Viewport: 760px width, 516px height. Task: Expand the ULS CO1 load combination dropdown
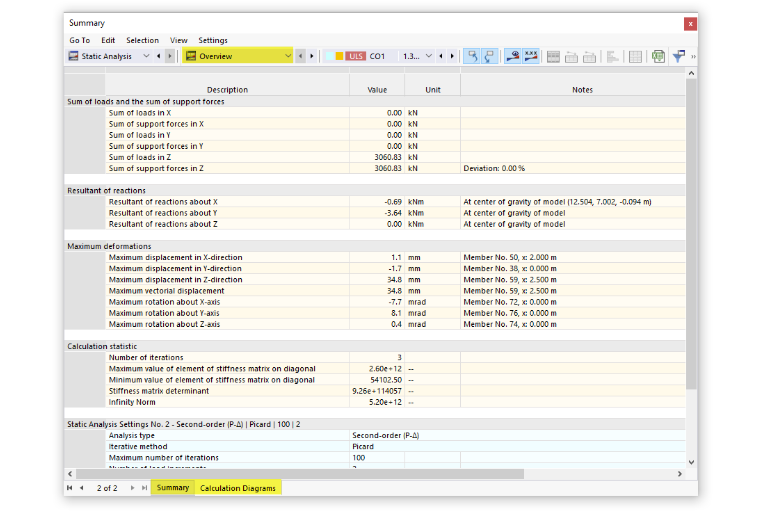click(x=428, y=56)
